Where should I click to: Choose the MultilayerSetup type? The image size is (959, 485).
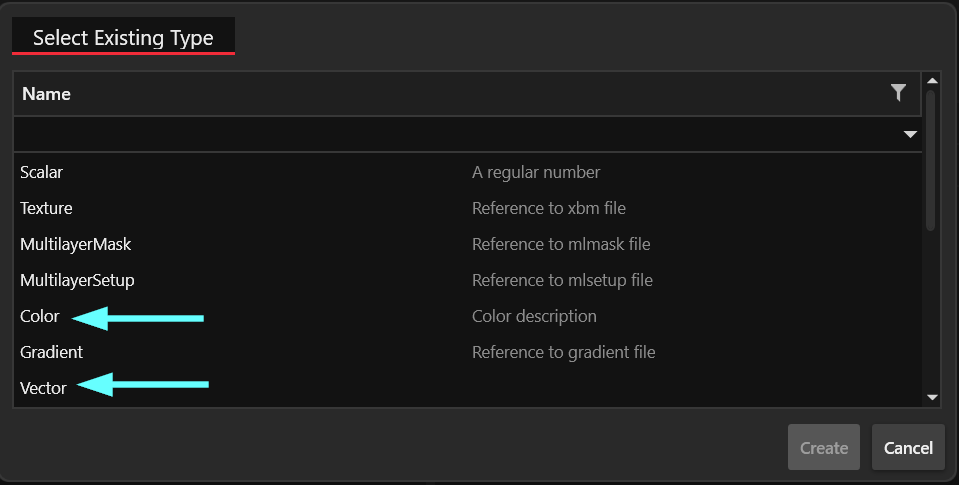[77, 280]
